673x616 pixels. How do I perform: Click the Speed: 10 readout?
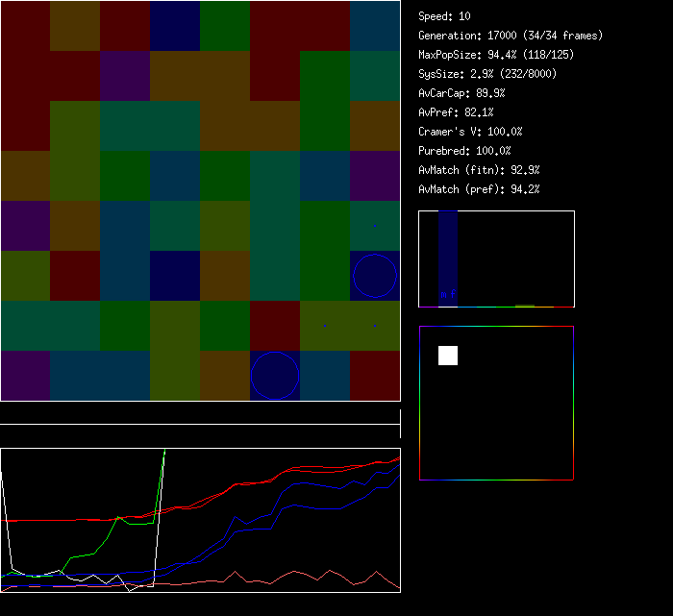point(444,16)
